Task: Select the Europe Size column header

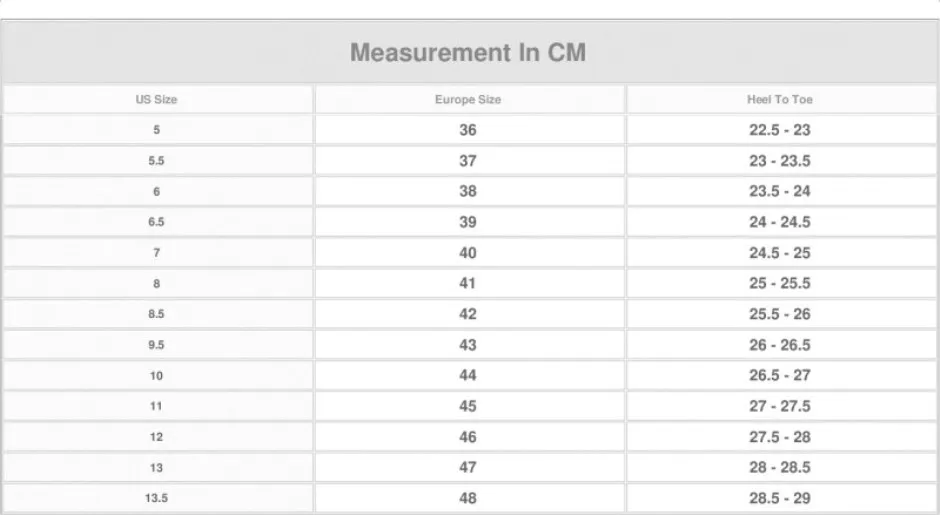Action: (469, 100)
